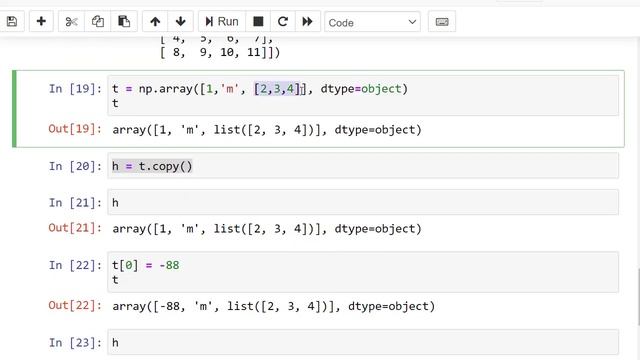The image size is (640, 360).
Task: Select the In [23] code cell
Action: pyautogui.click(x=363, y=342)
